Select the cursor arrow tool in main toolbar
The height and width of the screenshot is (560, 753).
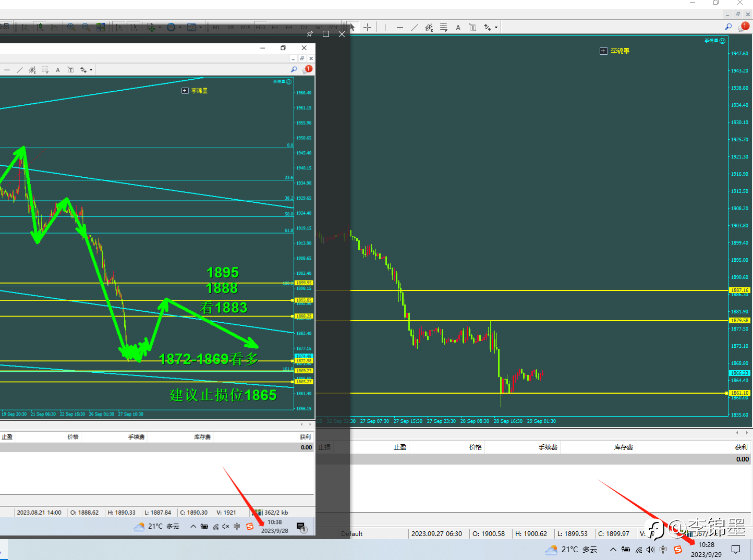353,27
